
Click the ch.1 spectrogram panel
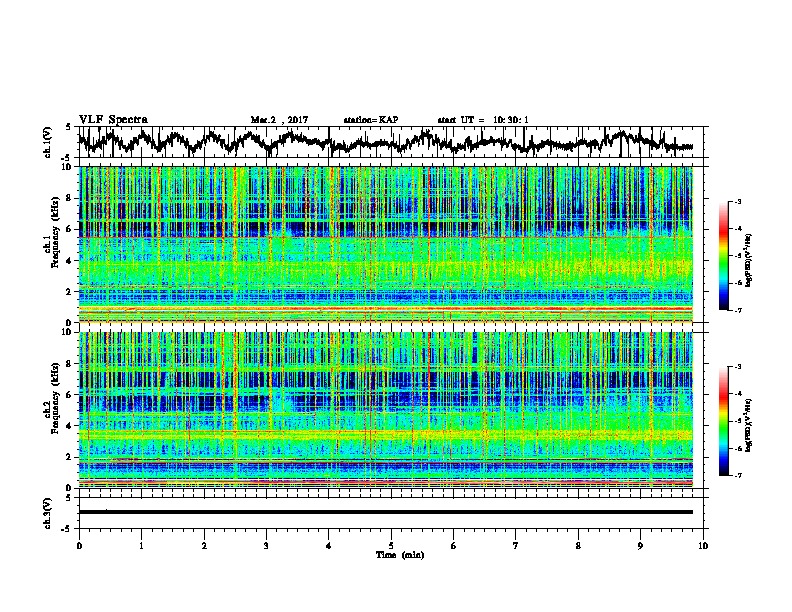coord(386,244)
